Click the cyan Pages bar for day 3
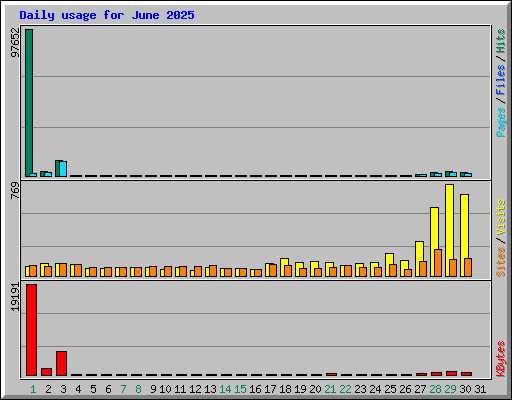This screenshot has height=400, width=512. pos(63,169)
